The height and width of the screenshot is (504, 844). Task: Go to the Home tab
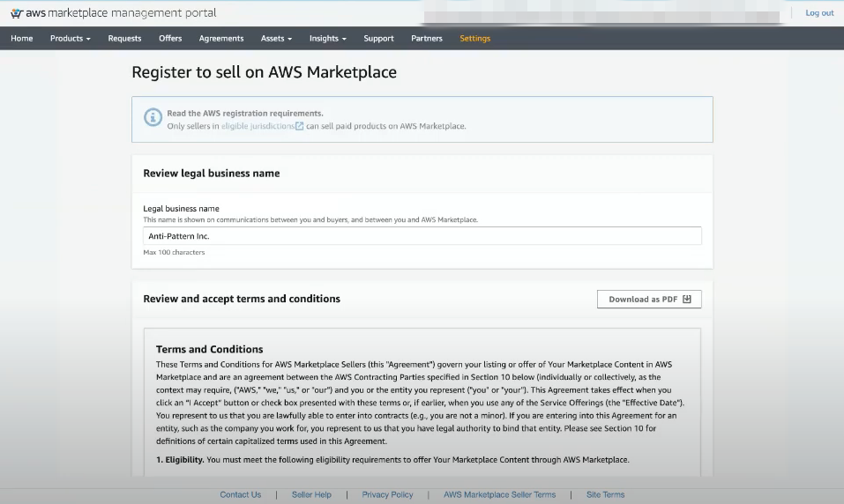pyautogui.click(x=21, y=38)
